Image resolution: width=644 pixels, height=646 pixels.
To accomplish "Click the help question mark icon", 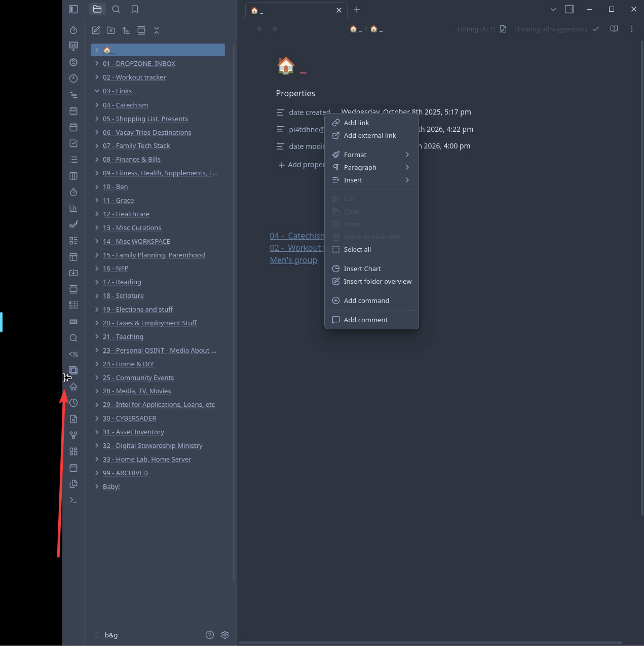I will (x=210, y=635).
